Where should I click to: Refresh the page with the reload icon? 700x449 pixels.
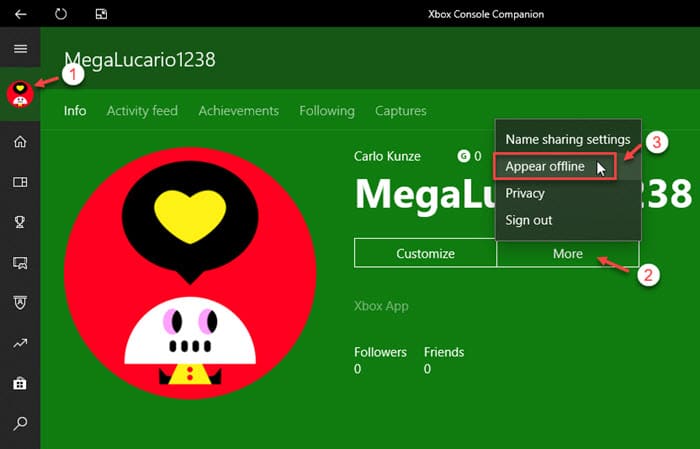pyautogui.click(x=61, y=14)
